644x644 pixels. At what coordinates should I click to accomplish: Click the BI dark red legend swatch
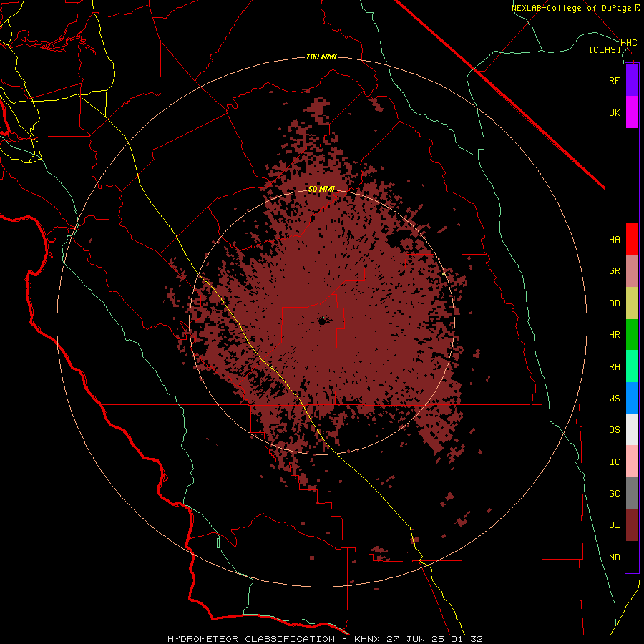point(632,525)
